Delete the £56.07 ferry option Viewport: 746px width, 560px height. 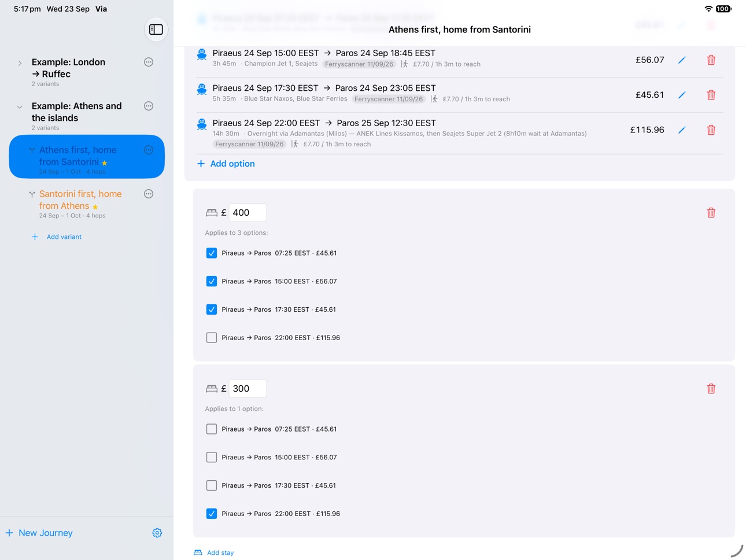click(711, 60)
